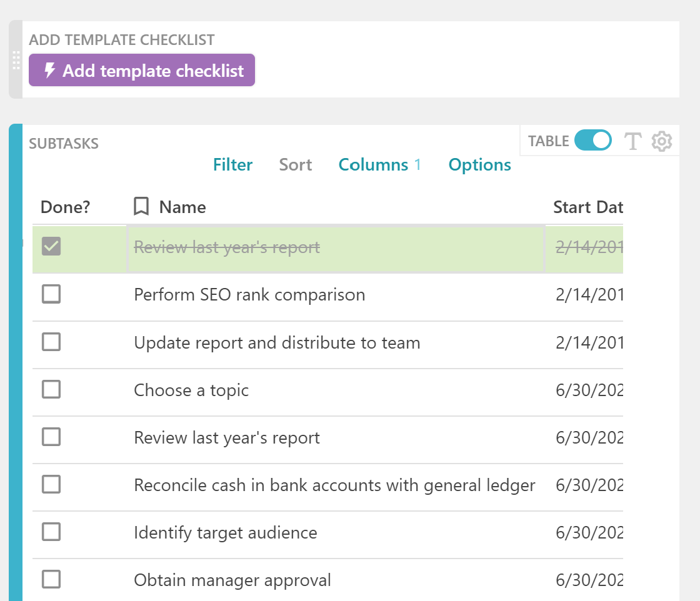Mark Choose a topic as done

coord(51,390)
